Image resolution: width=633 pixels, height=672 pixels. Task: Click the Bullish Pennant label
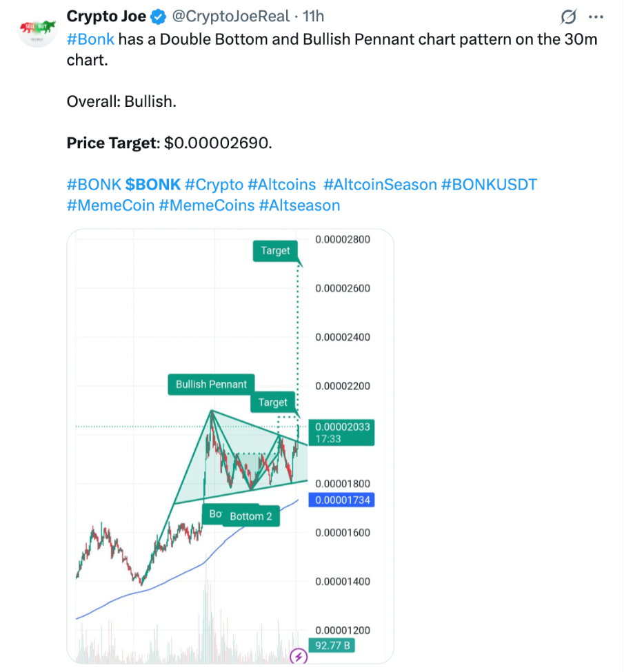210,384
